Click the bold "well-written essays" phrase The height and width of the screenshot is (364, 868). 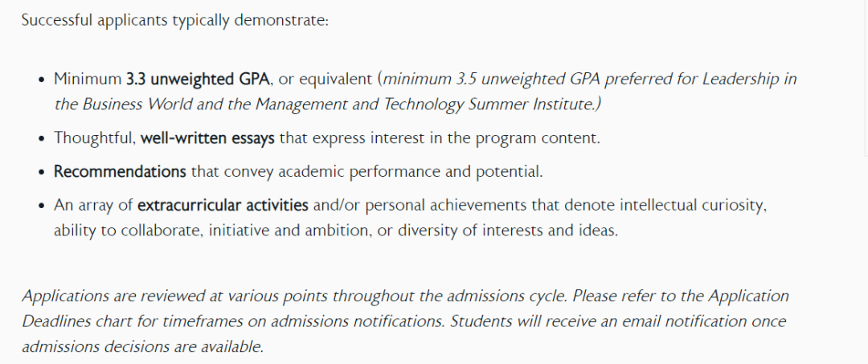pos(207,137)
